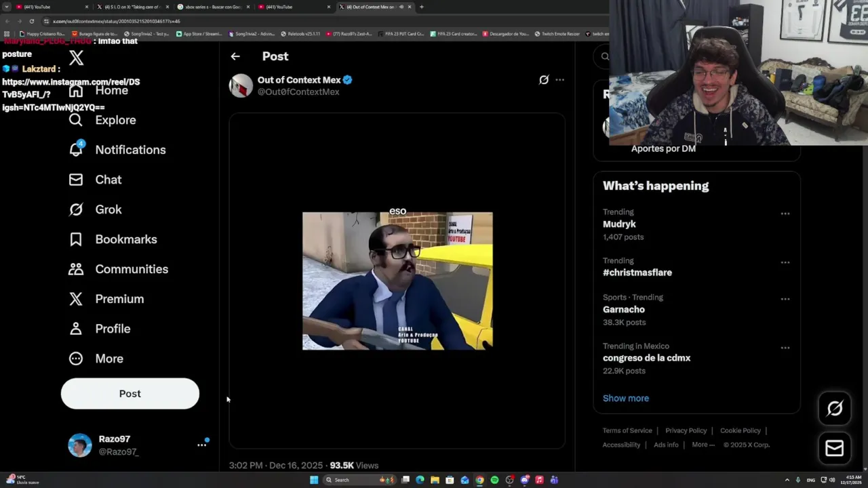This screenshot has height=488, width=868.
Task: Open the post's three-dot more menu
Action: (559, 80)
